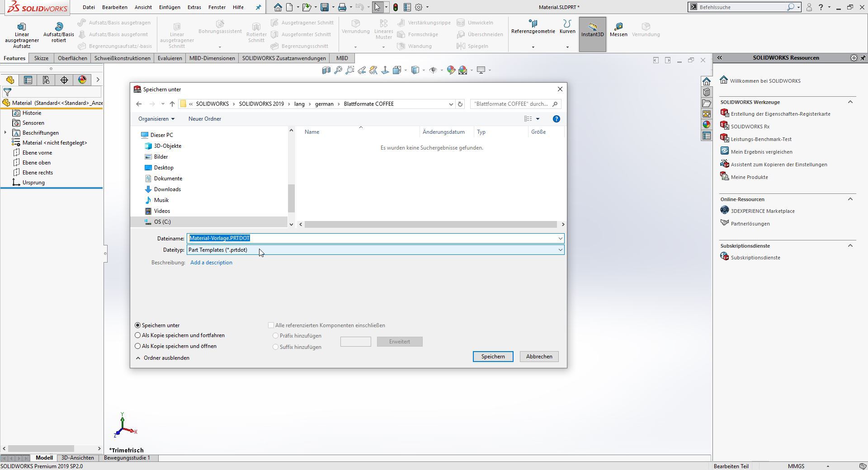Click inside the Dateiname input field
Screen dimensions: 868x470
tap(316, 238)
